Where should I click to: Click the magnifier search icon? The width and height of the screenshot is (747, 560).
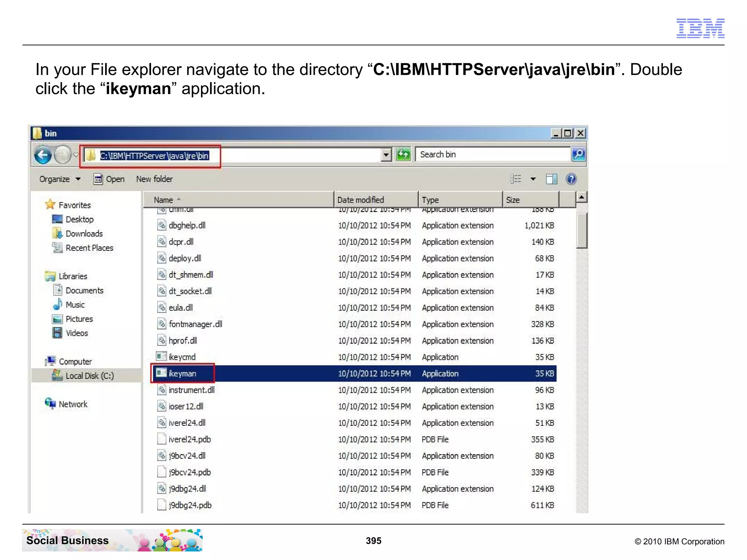point(578,154)
